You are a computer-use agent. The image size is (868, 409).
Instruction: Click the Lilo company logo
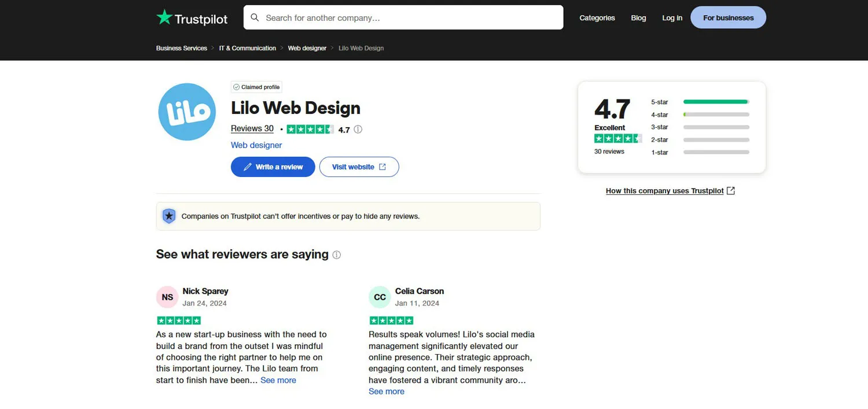point(187,112)
